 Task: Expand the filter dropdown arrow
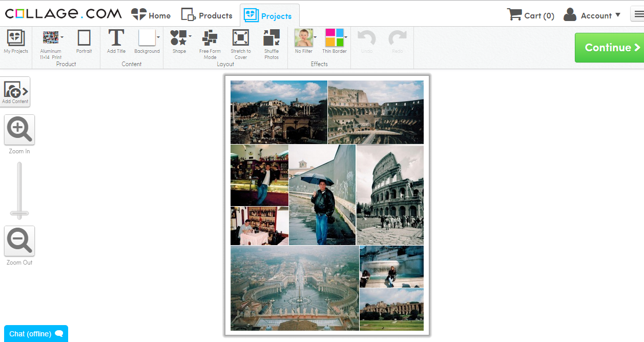coord(315,37)
